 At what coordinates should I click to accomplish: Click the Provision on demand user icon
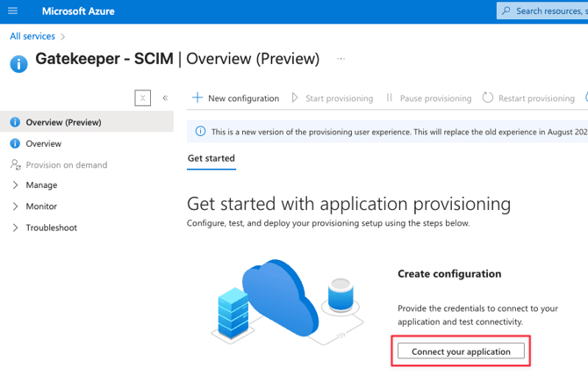pos(16,164)
